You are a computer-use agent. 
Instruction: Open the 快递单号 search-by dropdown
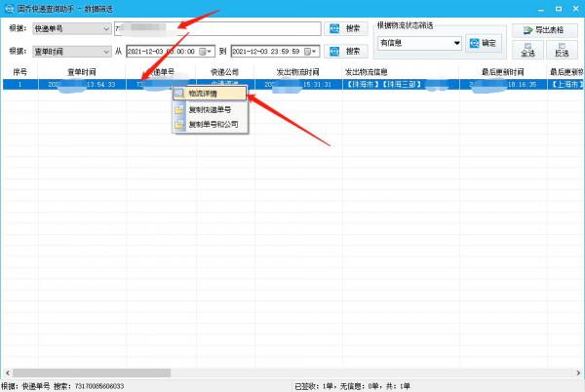coord(71,28)
